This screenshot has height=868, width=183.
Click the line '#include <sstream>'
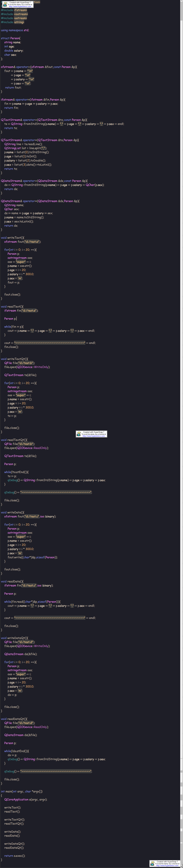click(14, 18)
